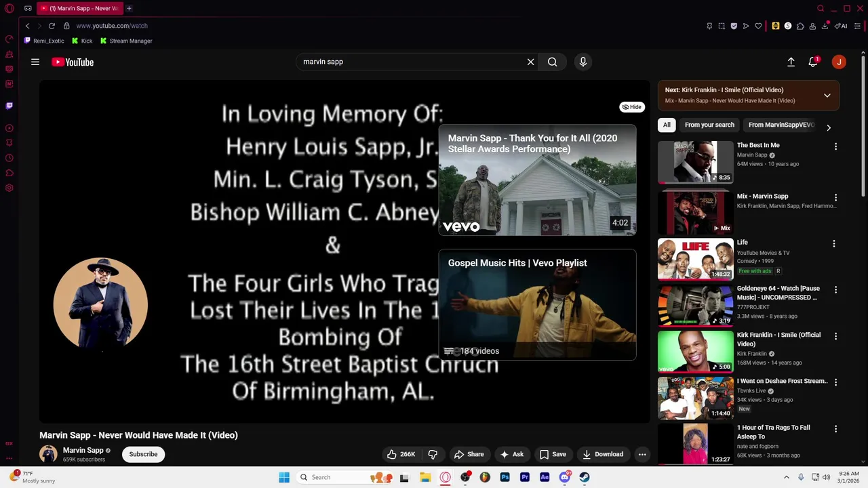Click the Ask button

coord(511,454)
